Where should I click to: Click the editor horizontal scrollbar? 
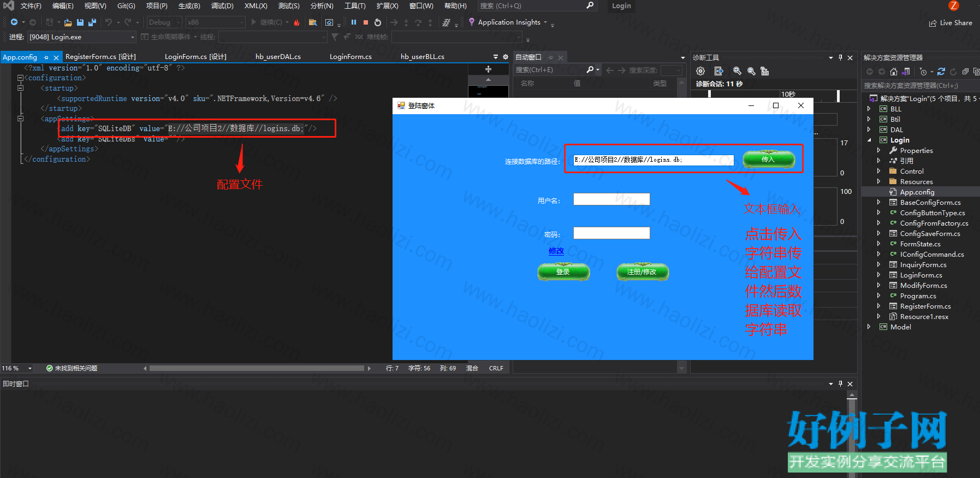coord(257,368)
